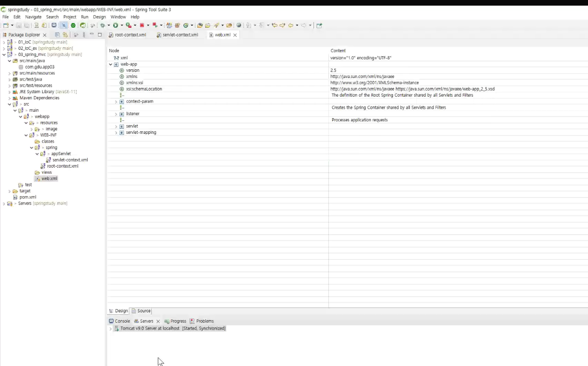Maximize the Package Explorer panel

point(99,35)
